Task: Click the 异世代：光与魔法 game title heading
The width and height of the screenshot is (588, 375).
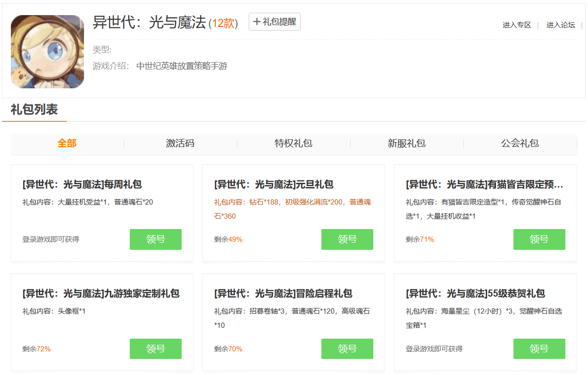Action: tap(149, 22)
